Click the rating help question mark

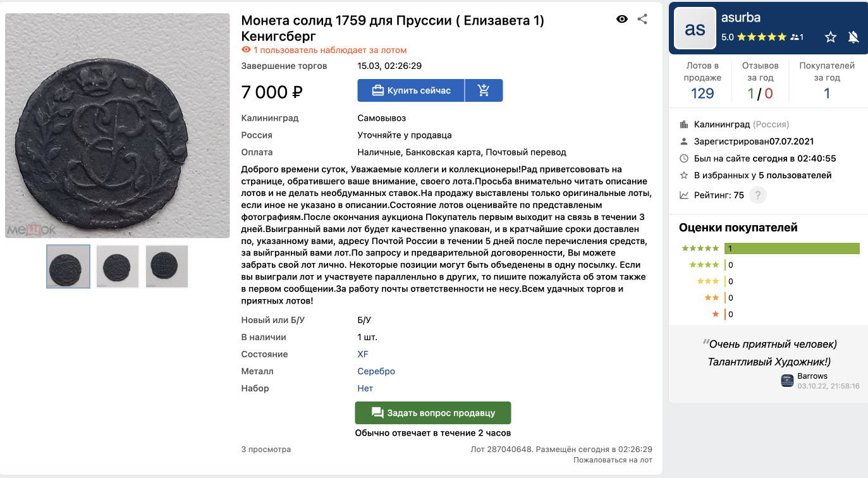tap(757, 195)
